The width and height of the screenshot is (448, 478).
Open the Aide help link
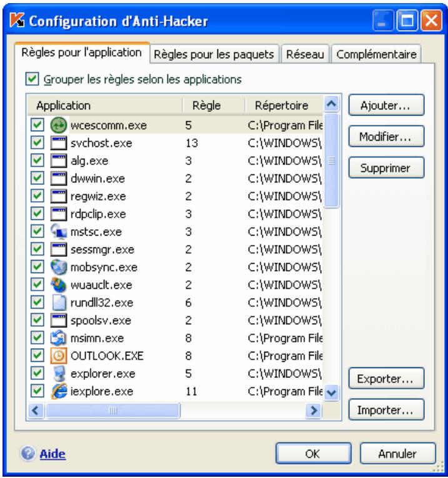click(52, 454)
